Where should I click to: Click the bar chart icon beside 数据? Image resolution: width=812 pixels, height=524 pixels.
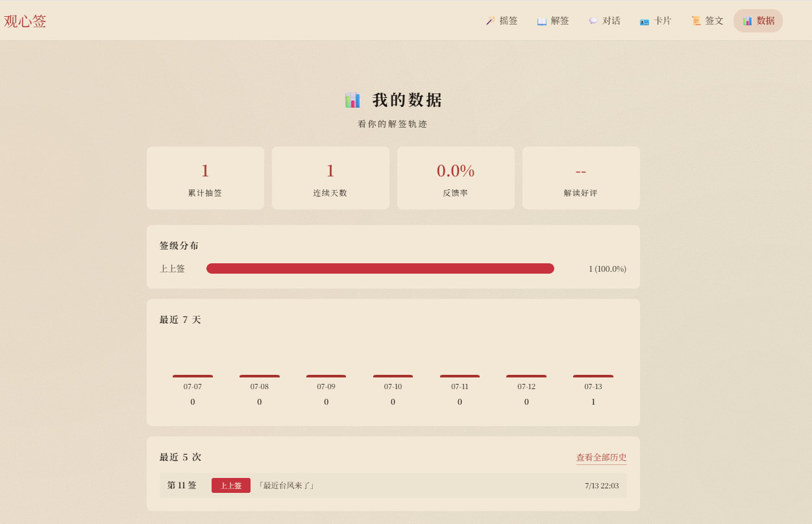(747, 21)
